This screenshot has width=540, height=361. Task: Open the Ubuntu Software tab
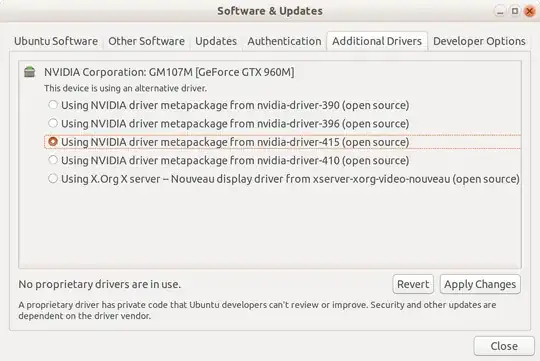(x=56, y=41)
